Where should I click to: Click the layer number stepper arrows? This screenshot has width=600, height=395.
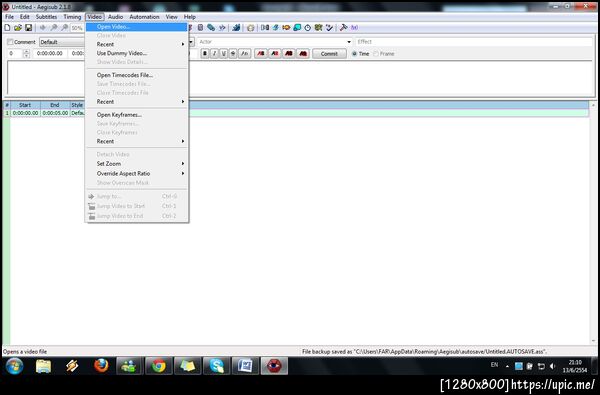pyautogui.click(x=26, y=54)
